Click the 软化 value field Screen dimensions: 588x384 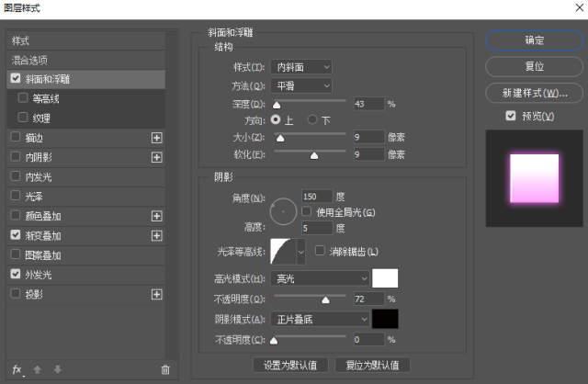(x=369, y=154)
